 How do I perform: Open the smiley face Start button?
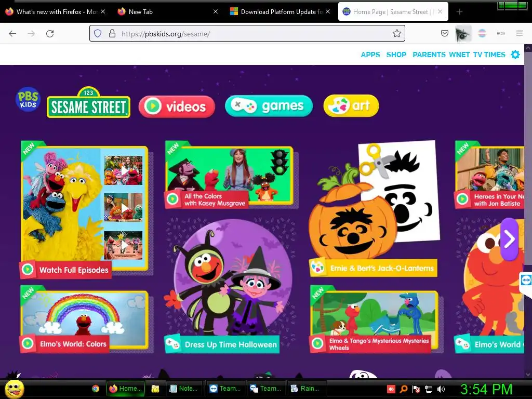tap(15, 389)
